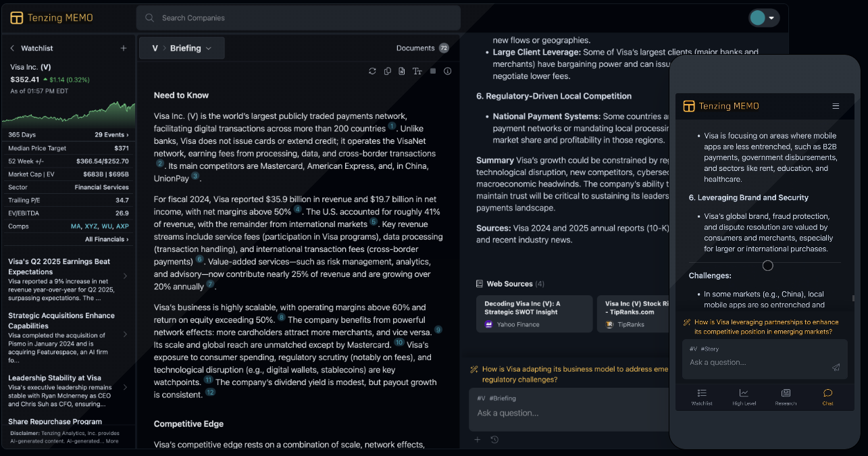Click the Search Companies field

pyautogui.click(x=298, y=18)
